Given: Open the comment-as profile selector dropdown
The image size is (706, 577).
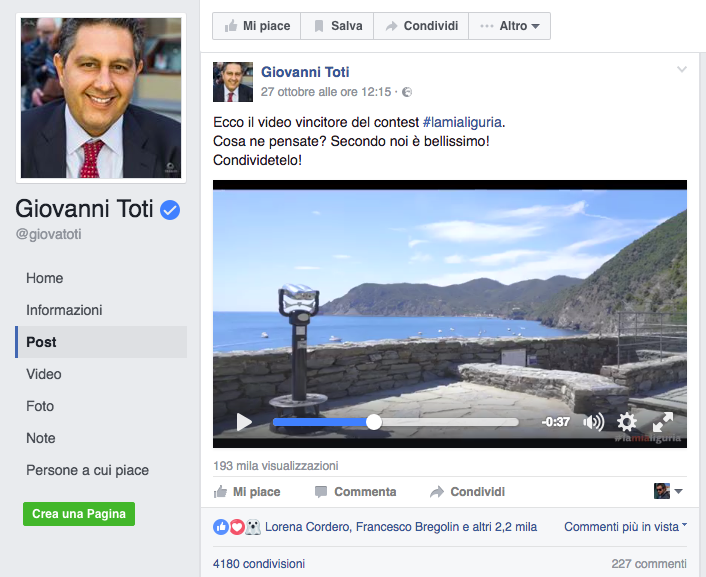Looking at the screenshot, I should 668,491.
